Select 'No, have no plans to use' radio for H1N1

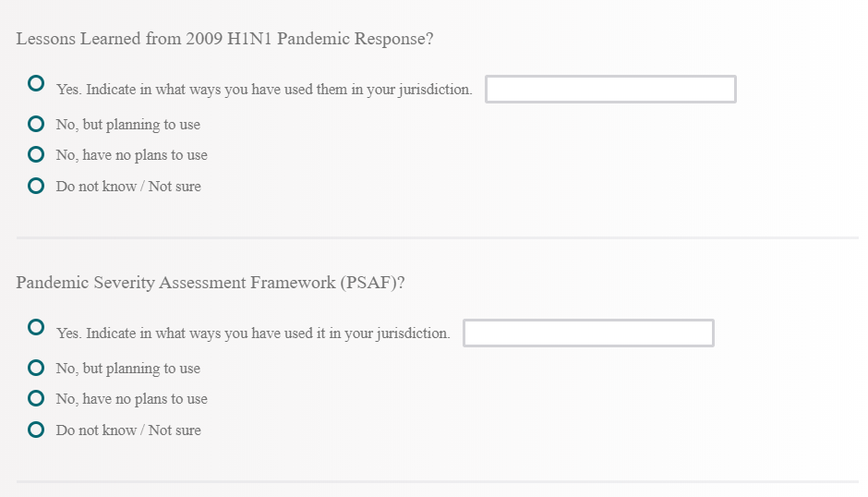point(36,154)
